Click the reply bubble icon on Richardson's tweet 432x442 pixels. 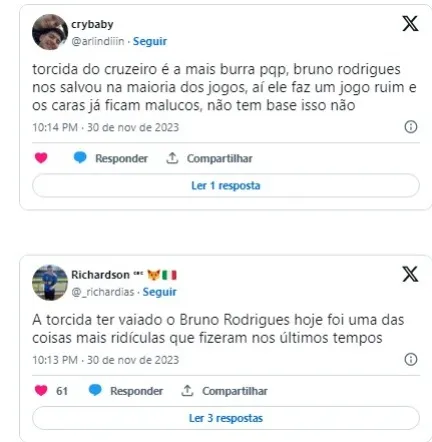pos(95,390)
